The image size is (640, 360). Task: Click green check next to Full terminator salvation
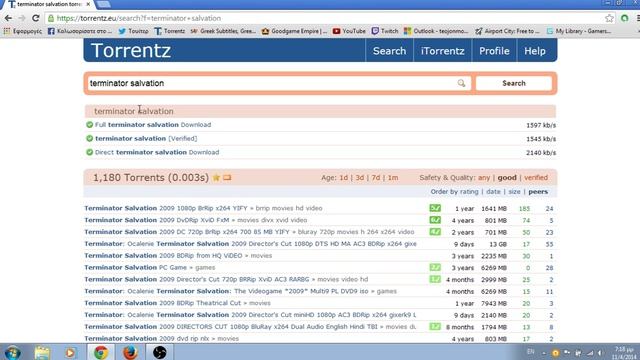(x=90, y=125)
